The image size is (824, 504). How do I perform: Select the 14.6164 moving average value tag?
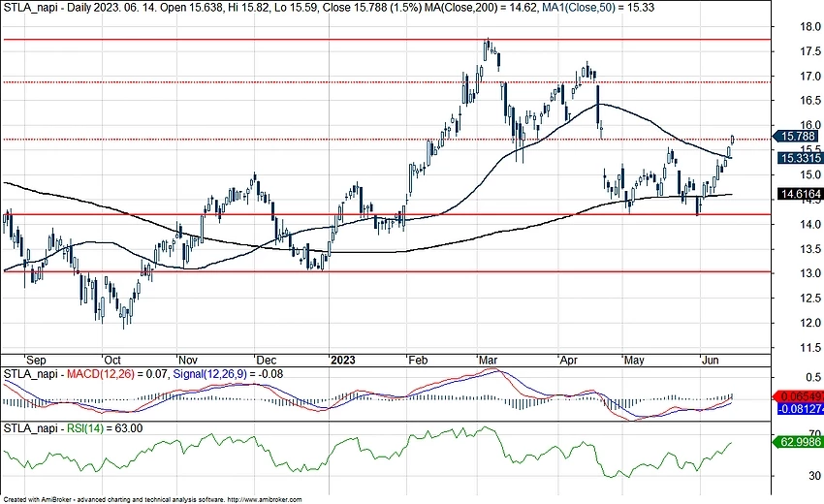[799, 194]
